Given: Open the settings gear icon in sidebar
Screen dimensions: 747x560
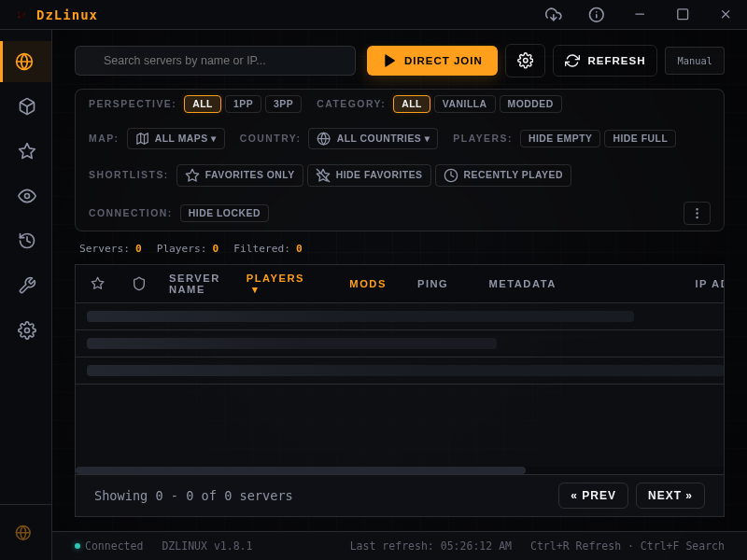Looking at the screenshot, I should coord(27,330).
